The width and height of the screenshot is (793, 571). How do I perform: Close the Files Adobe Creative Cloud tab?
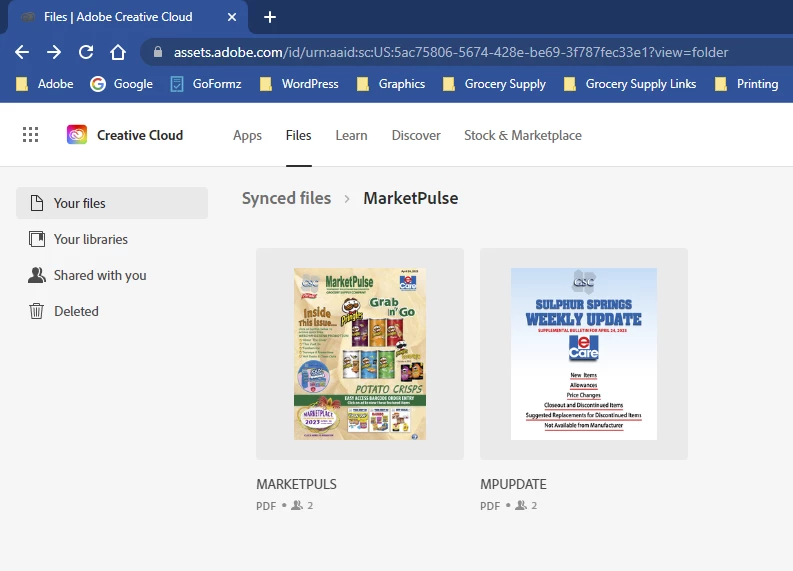click(x=232, y=17)
